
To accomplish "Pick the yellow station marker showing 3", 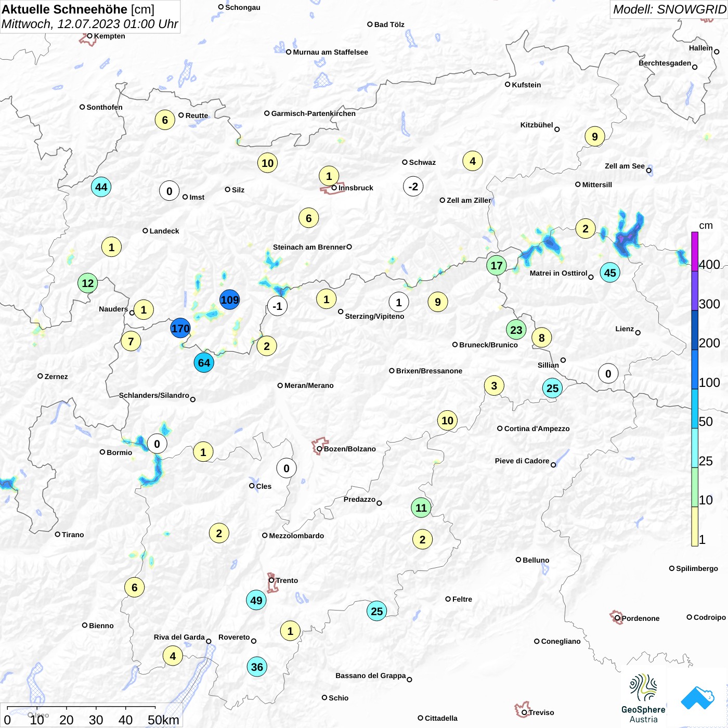I will (494, 386).
